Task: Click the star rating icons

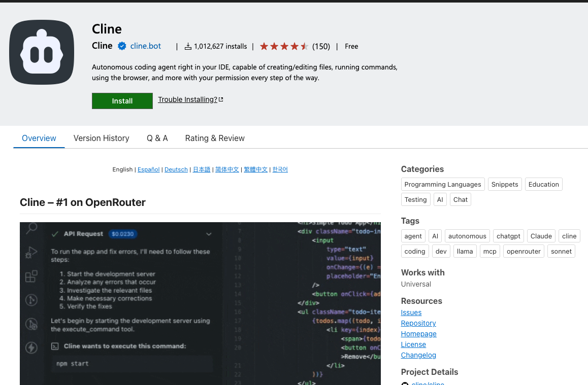Action: coord(284,47)
